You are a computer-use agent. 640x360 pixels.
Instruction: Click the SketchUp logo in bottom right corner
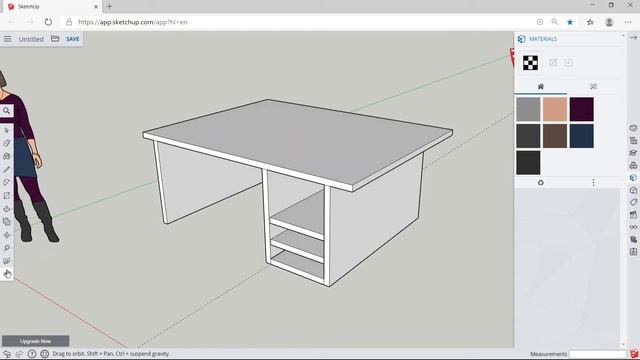tap(633, 354)
